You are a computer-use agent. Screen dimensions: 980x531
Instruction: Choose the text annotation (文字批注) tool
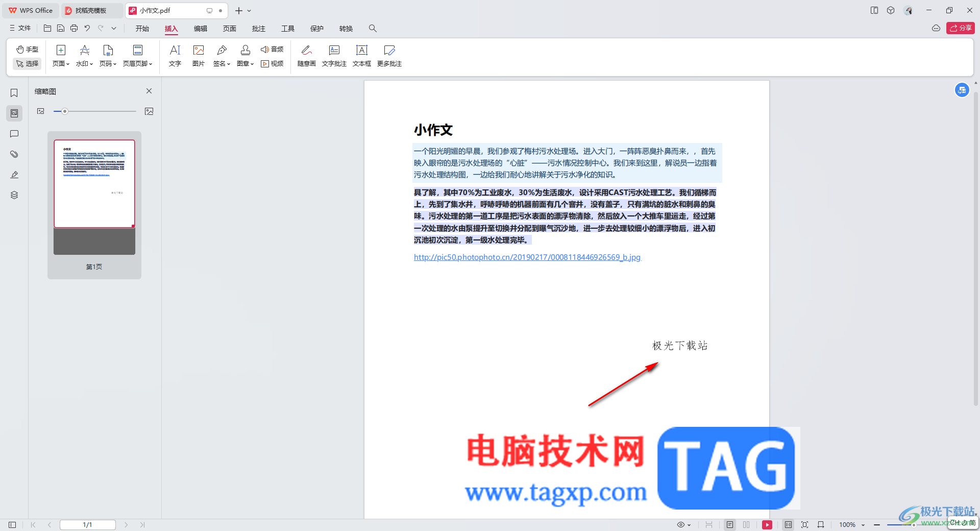(334, 56)
